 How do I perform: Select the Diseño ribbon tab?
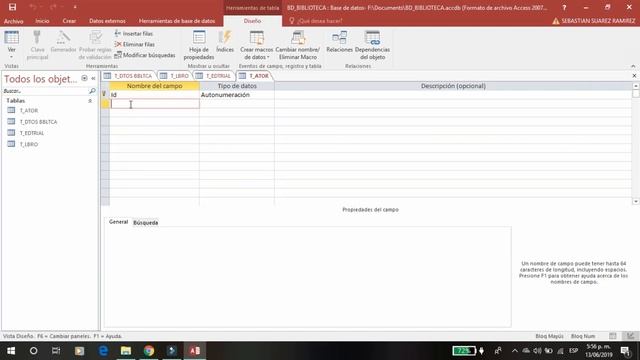pos(252,21)
